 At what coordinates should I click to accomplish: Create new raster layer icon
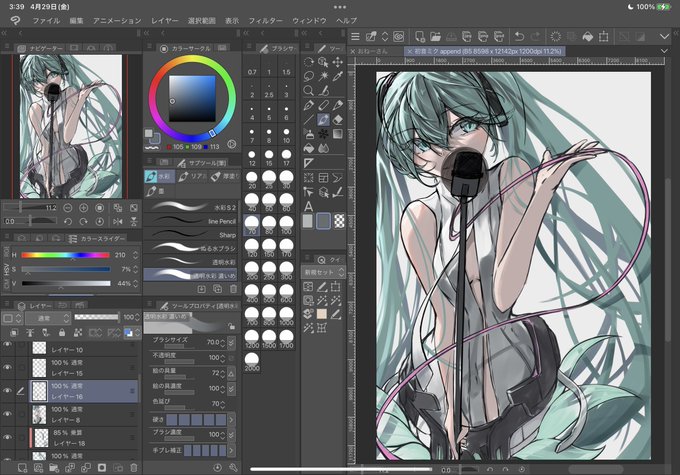tap(22, 468)
